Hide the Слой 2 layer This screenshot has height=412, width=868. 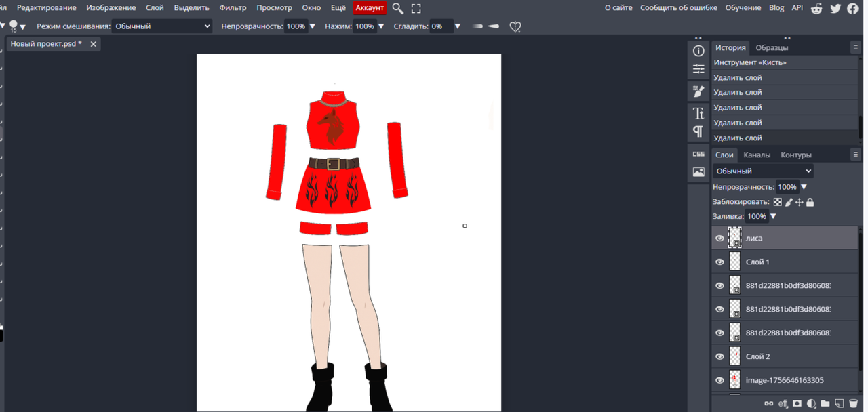719,356
